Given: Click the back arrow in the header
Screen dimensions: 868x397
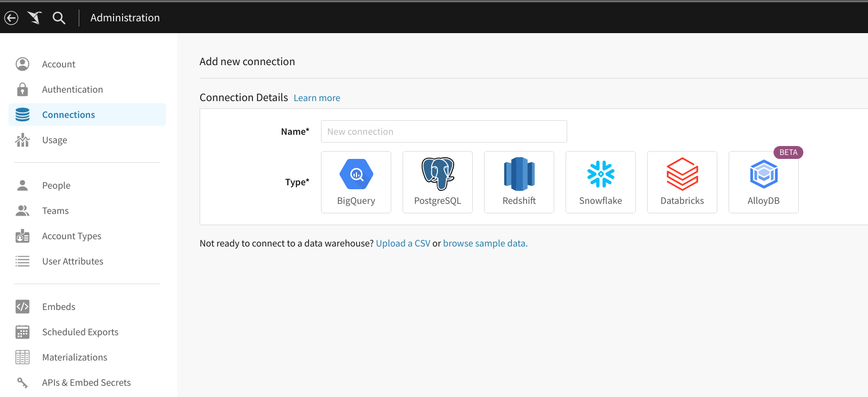Looking at the screenshot, I should pyautogui.click(x=11, y=17).
